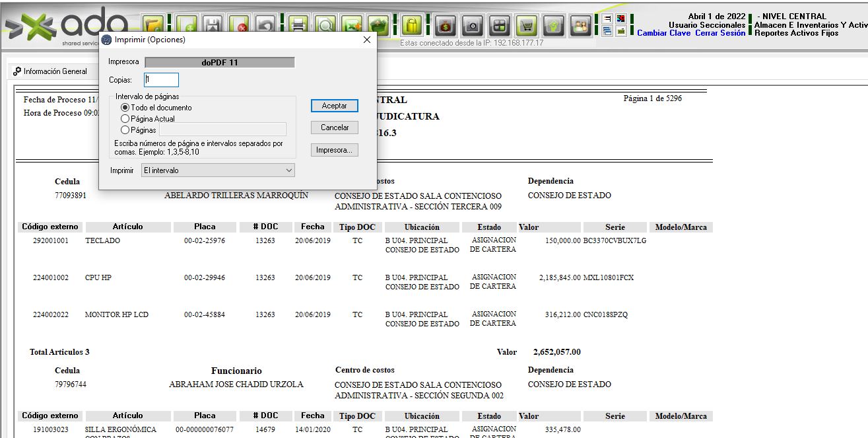Focus the Copias input field
Image resolution: width=868 pixels, height=438 pixels.
coord(162,80)
